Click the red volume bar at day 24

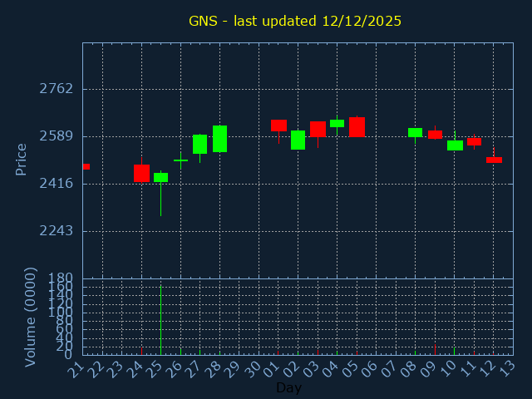pyautogui.click(x=141, y=351)
